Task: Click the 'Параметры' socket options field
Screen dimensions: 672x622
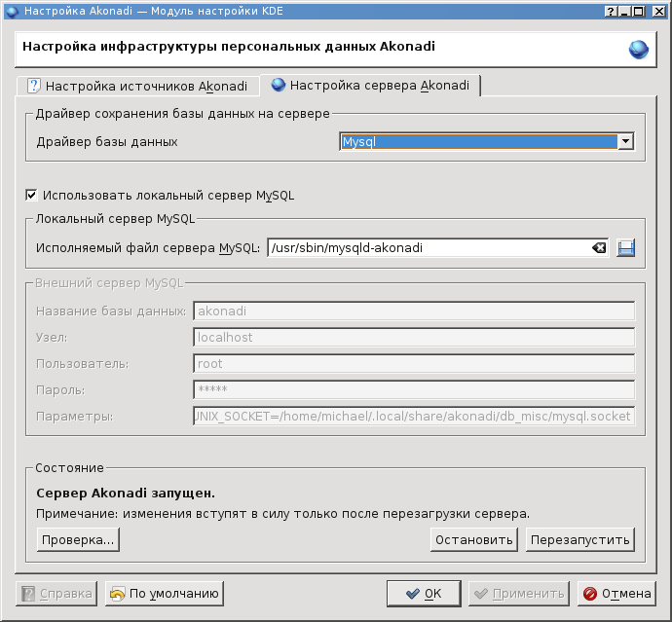Action: coord(414,416)
